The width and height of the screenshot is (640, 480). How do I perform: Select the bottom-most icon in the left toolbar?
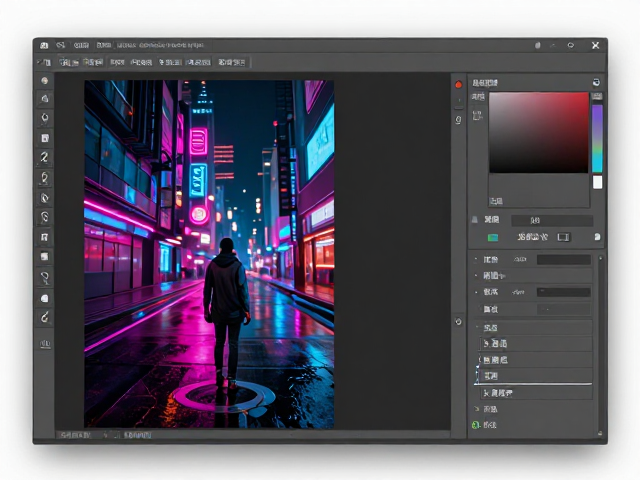click(x=45, y=344)
